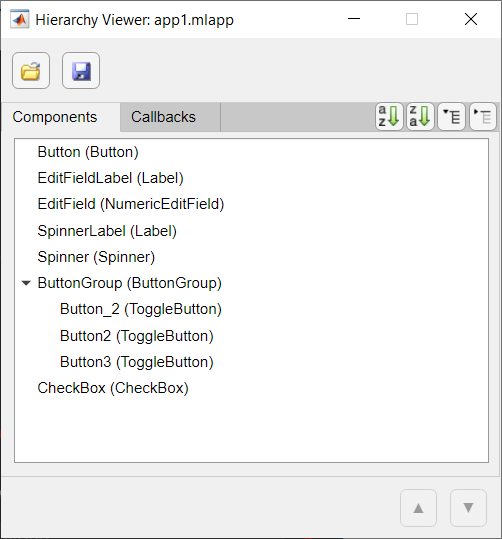Select SpinnerLabel (Label) in hierarchy

click(x=107, y=231)
